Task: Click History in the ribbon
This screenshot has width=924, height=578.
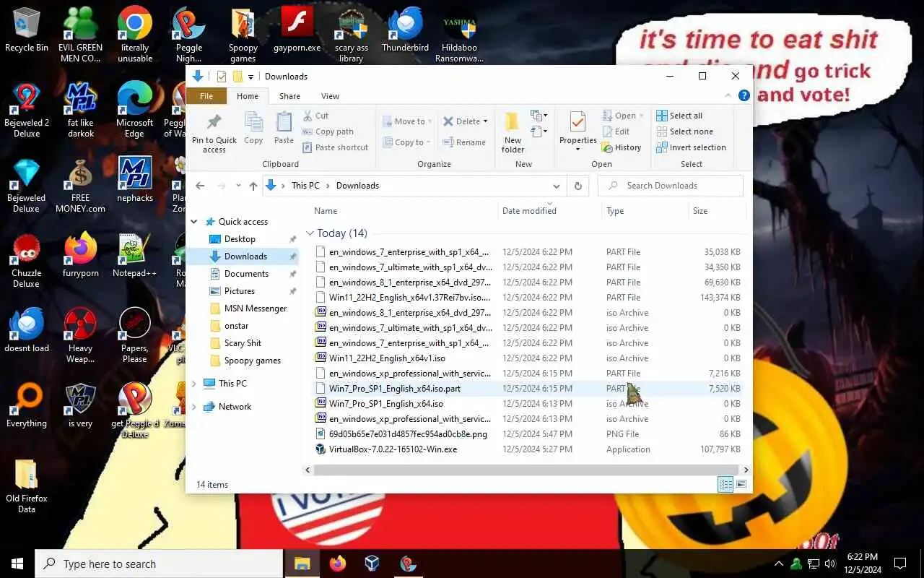Action: pos(622,147)
